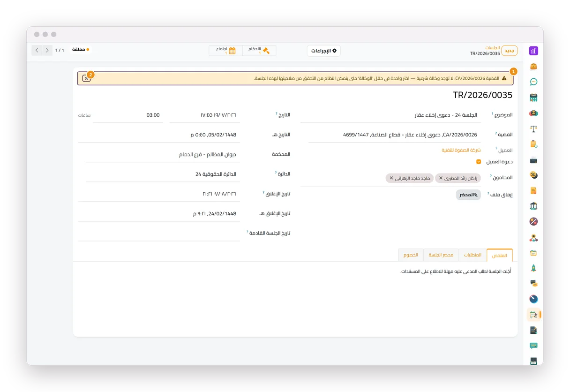
Task: Open the dark wallet sidebar icon
Action: [533, 160]
